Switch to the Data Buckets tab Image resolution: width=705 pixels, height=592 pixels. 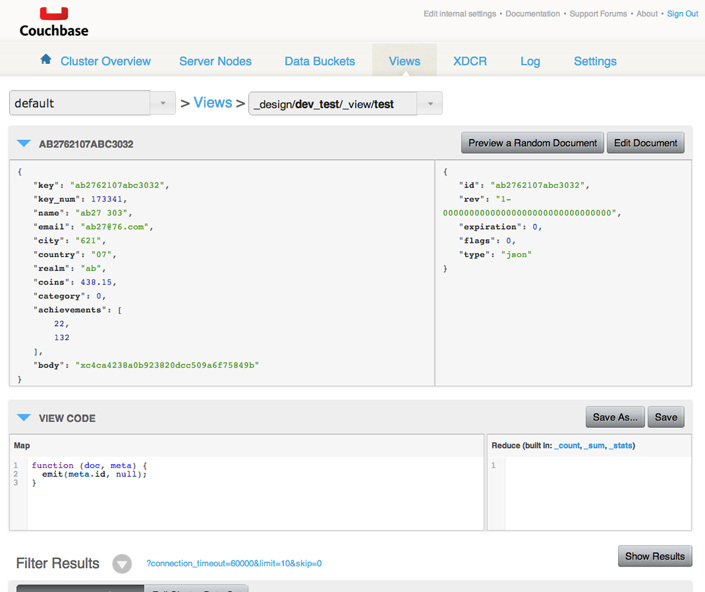[x=320, y=61]
